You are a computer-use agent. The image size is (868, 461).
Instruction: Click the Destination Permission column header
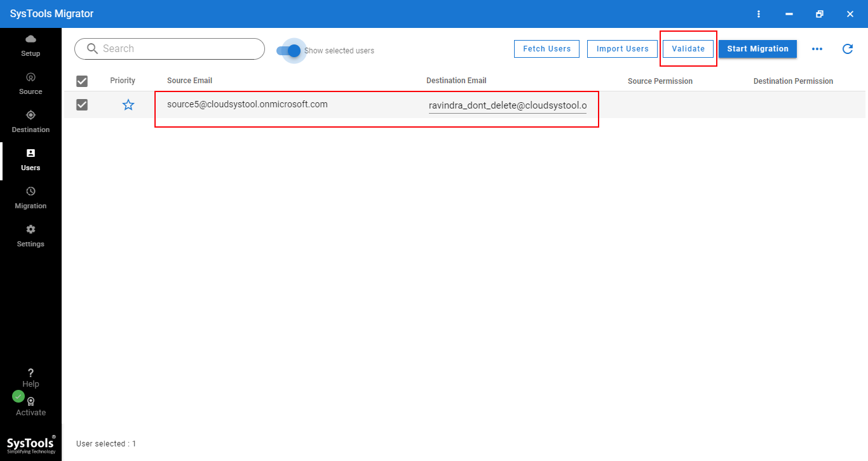point(793,81)
